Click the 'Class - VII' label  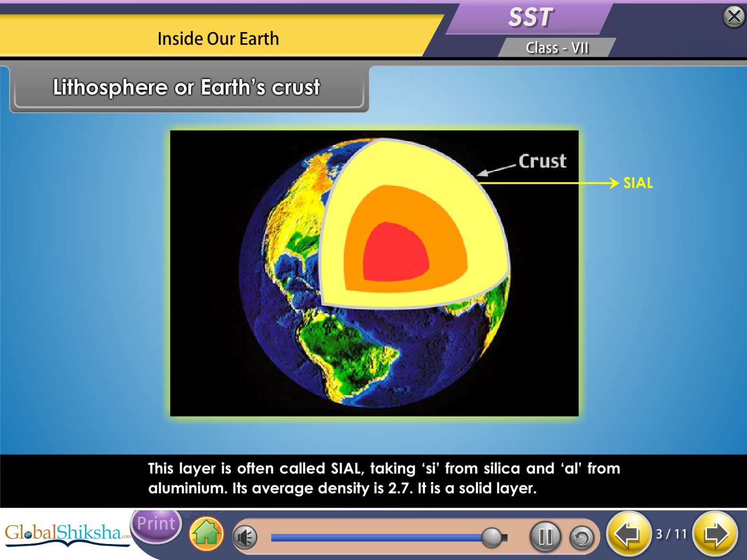(x=557, y=48)
